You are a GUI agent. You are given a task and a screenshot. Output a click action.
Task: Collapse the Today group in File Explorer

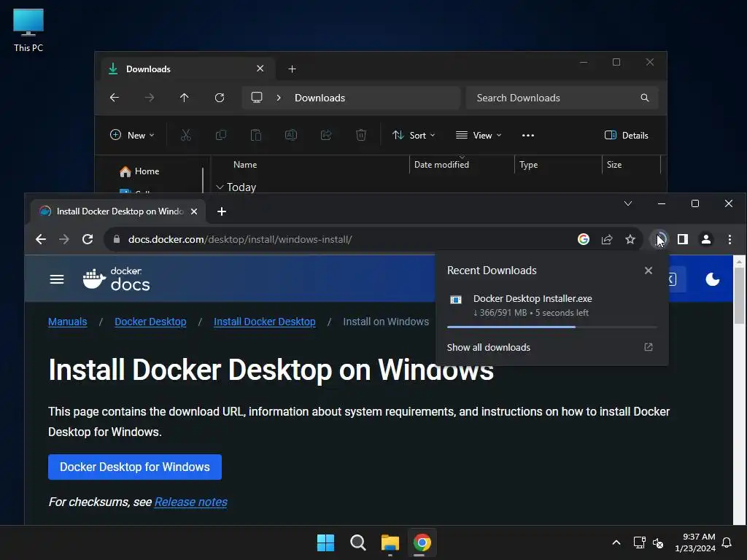[220, 187]
